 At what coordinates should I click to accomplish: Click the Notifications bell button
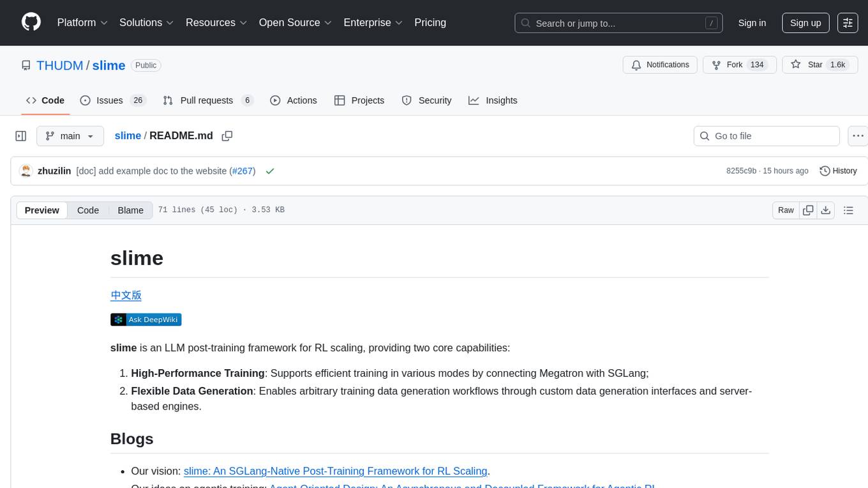tap(660, 65)
